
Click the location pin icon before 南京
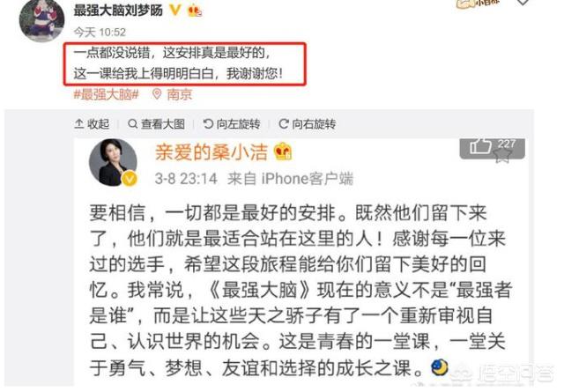[157, 94]
